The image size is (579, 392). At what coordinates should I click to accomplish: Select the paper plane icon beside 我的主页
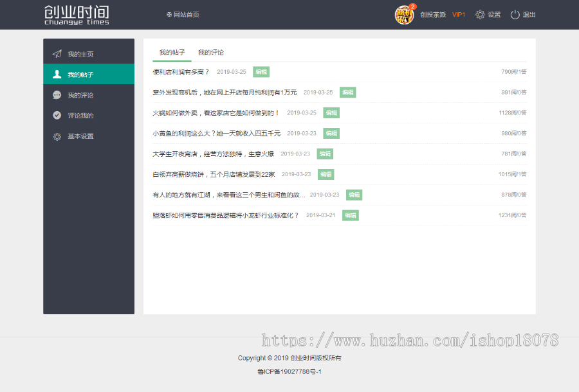[58, 53]
